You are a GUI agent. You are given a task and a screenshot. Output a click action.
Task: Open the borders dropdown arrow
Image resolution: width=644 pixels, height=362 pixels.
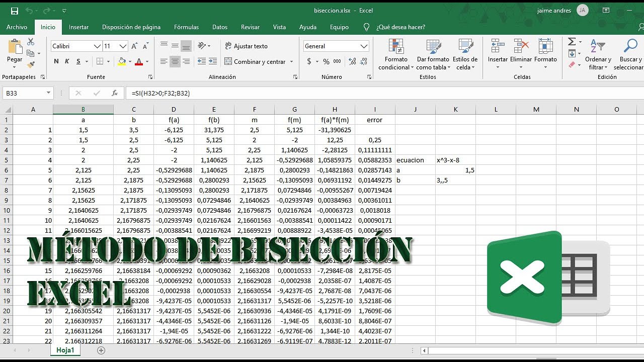[x=109, y=61]
